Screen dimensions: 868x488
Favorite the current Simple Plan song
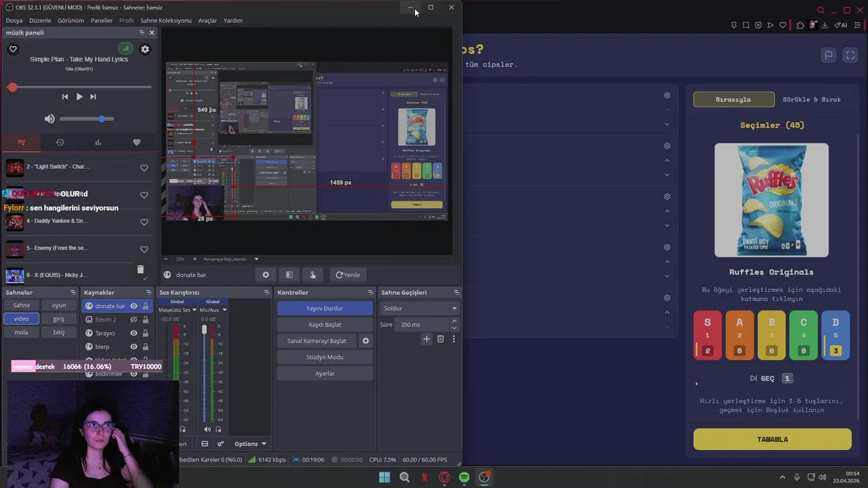click(x=13, y=49)
